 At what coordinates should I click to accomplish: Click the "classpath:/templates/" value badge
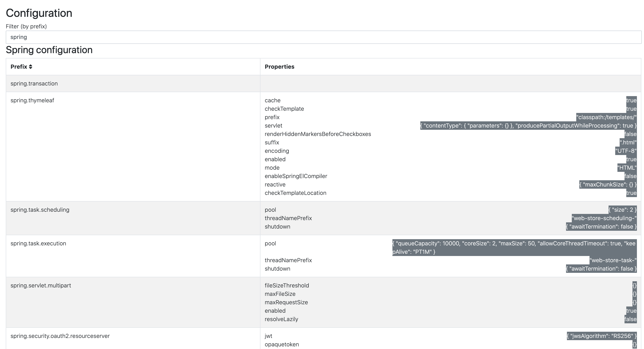[606, 117]
